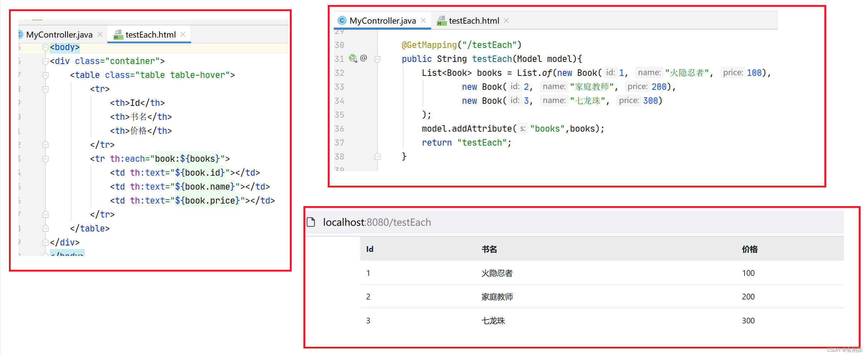Click line number 30 in gutter

tap(339, 45)
